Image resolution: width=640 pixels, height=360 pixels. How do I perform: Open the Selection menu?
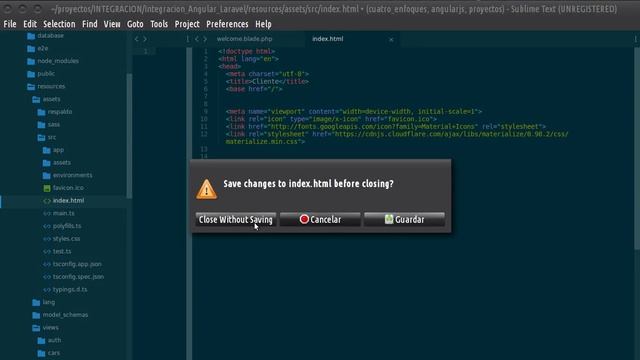[59, 24]
